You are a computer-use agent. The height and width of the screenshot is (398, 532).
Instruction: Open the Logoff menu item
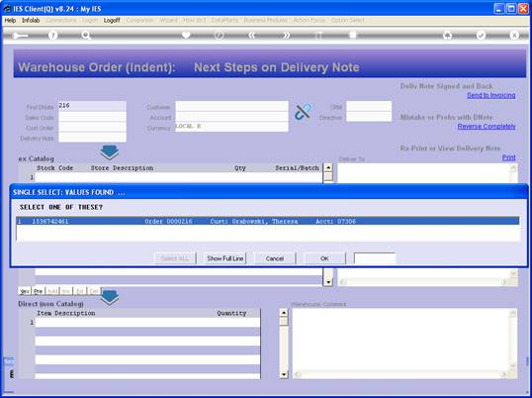click(112, 21)
